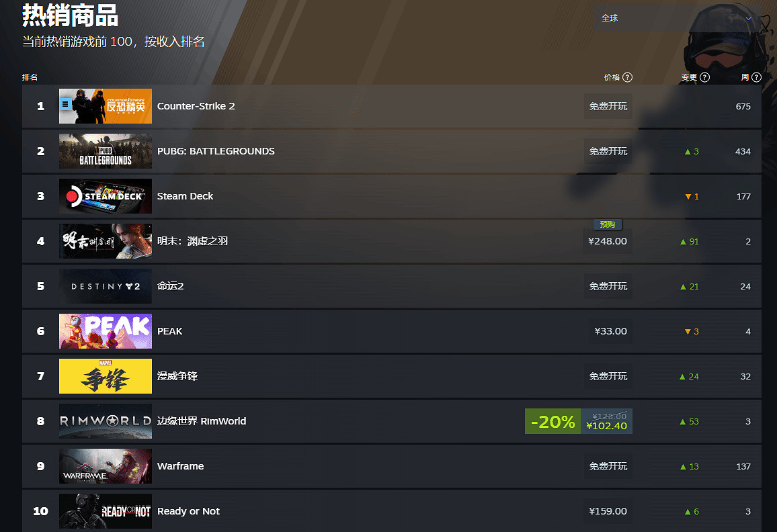Click the blue list icon on the Counter-Strike 2 thumbnail

65,104
